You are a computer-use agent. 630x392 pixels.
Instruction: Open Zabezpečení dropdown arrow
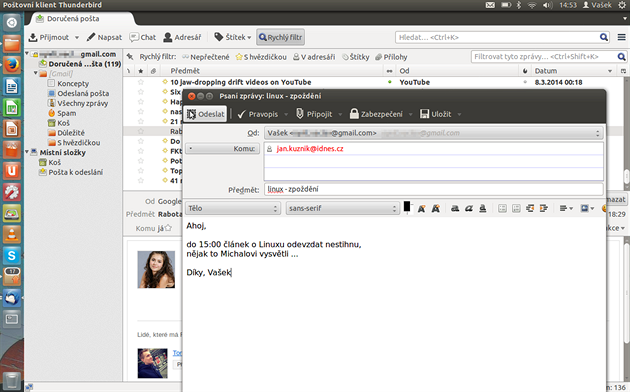tap(411, 114)
